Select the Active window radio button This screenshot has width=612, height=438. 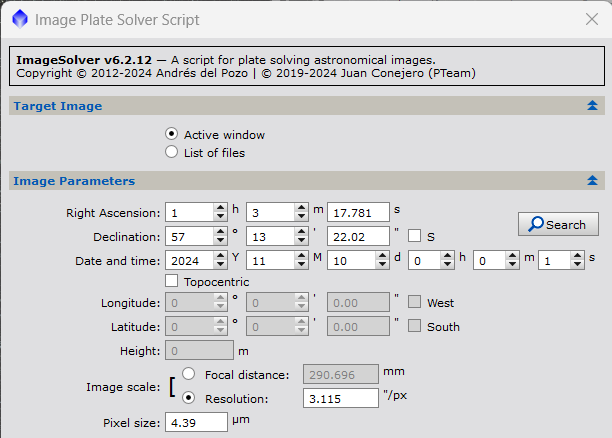click(x=172, y=134)
